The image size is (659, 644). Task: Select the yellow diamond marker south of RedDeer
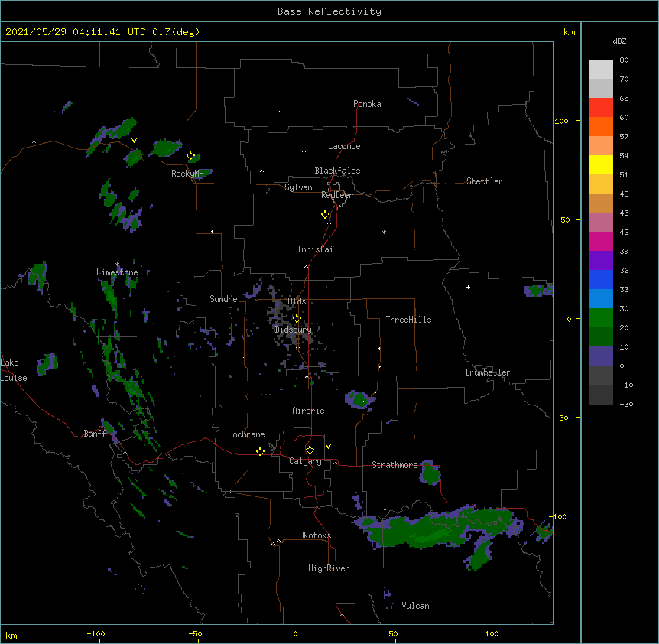coord(325,215)
